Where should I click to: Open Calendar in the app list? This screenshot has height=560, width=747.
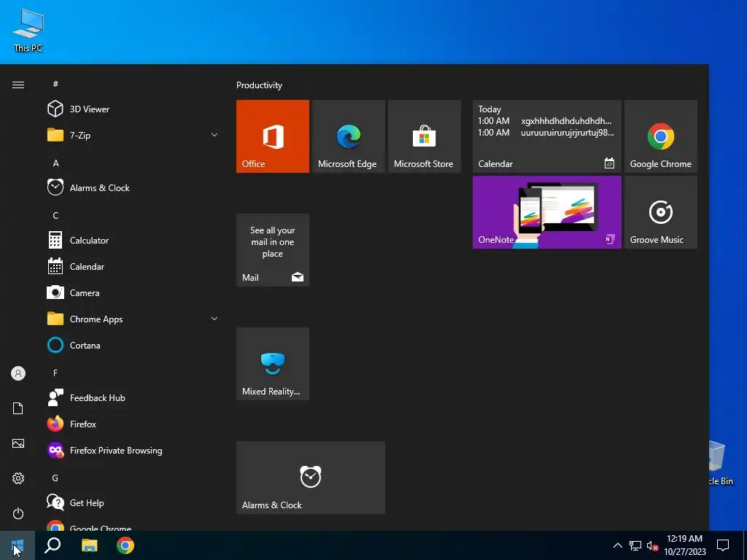[x=133, y=267]
